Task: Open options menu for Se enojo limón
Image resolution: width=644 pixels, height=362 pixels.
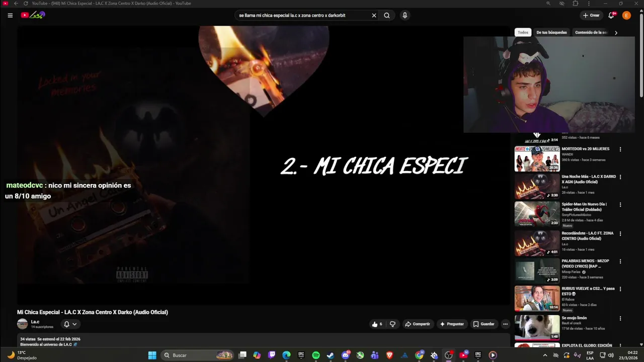Action: coord(620,318)
